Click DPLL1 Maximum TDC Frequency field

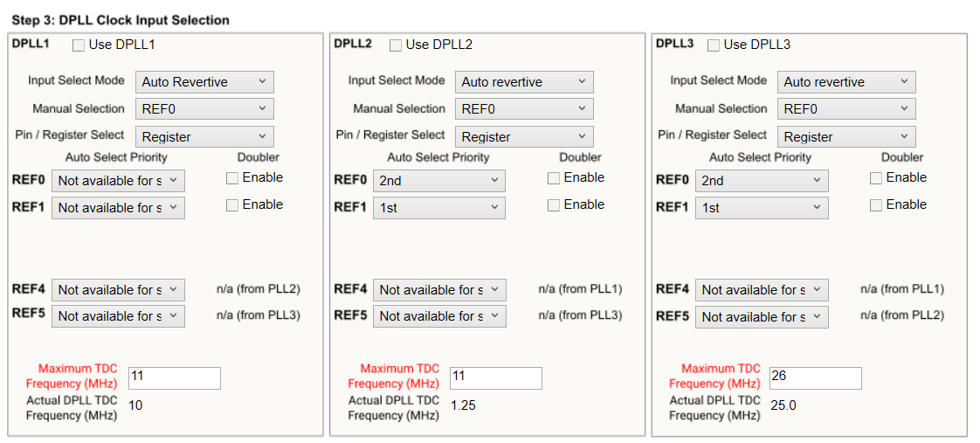coord(174,377)
